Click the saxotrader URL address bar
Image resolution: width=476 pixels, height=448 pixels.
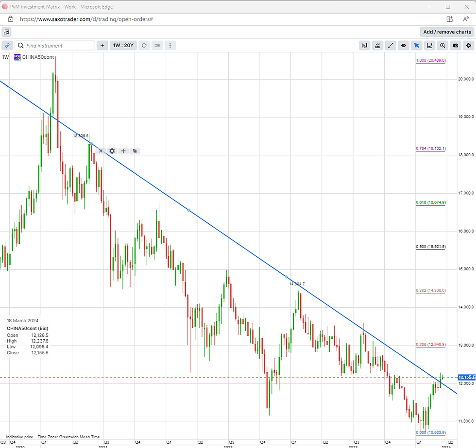pos(86,19)
